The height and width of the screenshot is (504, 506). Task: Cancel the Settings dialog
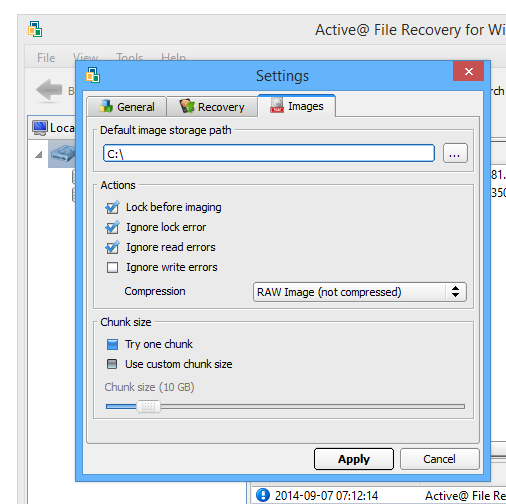[x=439, y=459]
